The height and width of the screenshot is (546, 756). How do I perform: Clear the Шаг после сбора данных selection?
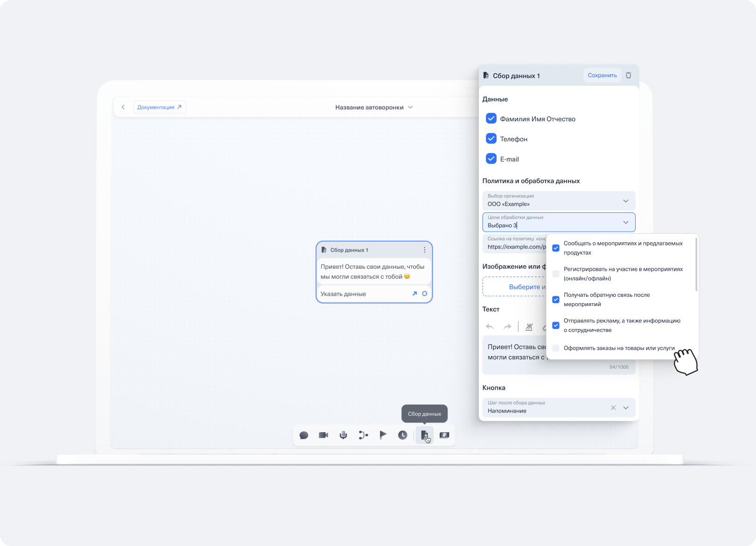(x=613, y=408)
